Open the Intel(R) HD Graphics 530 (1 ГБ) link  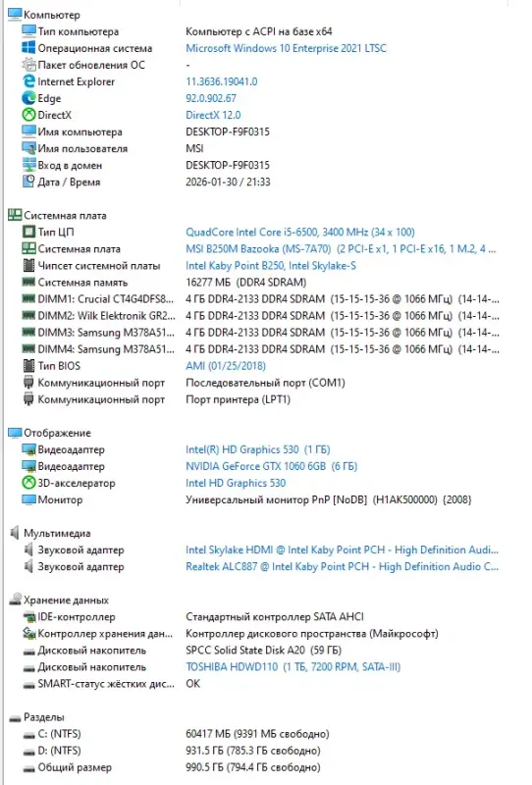pos(257,449)
